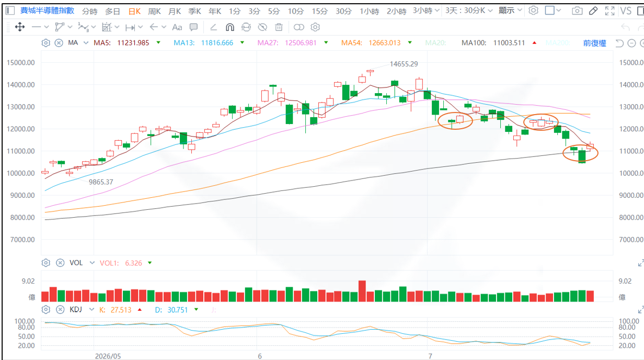
Task: Remove the MA indicator
Action: pyautogui.click(x=59, y=43)
